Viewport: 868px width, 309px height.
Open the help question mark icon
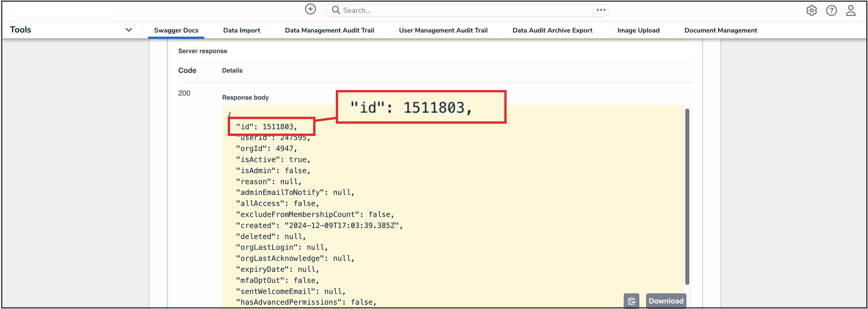831,11
